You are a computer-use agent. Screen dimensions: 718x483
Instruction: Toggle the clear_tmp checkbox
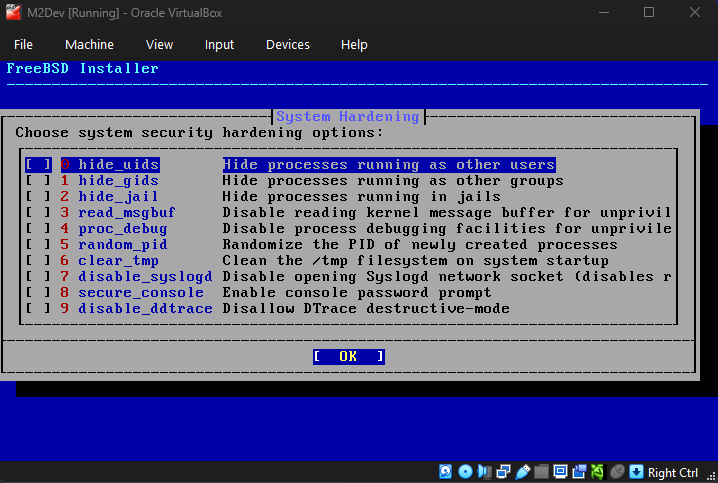click(38, 261)
